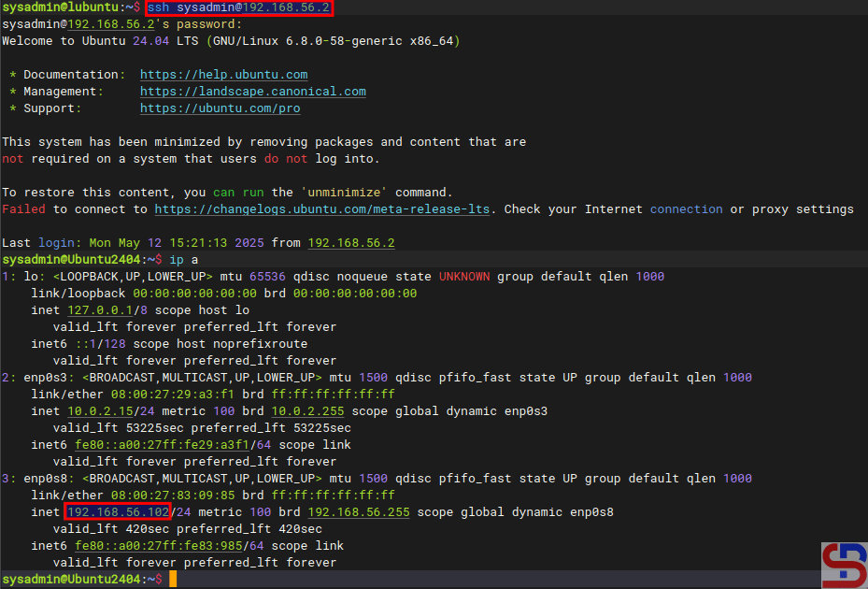Click the underlined IP in the password prompt
This screenshot has width=868, height=589.
pos(111,24)
